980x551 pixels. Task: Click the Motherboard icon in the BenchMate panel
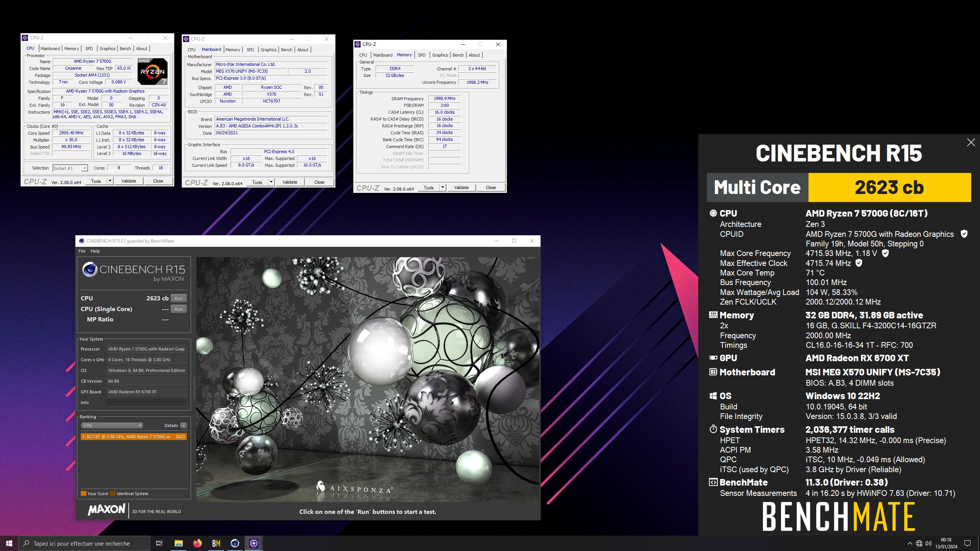click(713, 372)
